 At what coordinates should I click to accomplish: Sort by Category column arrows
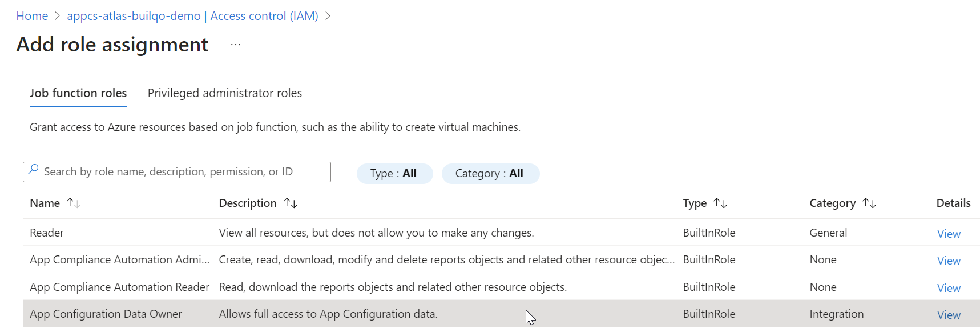[x=869, y=203]
